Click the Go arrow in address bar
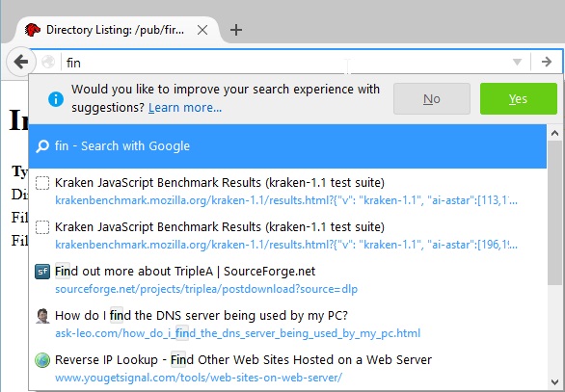This screenshot has height=392, width=565. click(x=547, y=62)
